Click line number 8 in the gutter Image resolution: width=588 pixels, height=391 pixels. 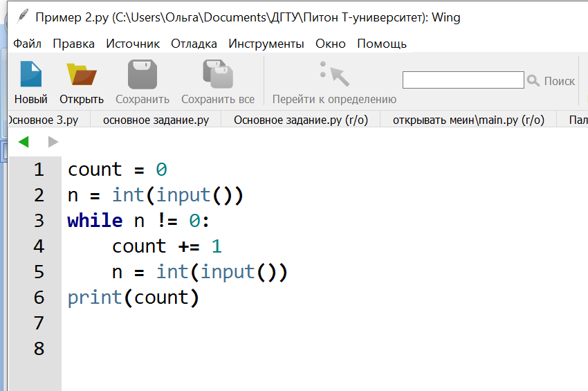pos(39,348)
